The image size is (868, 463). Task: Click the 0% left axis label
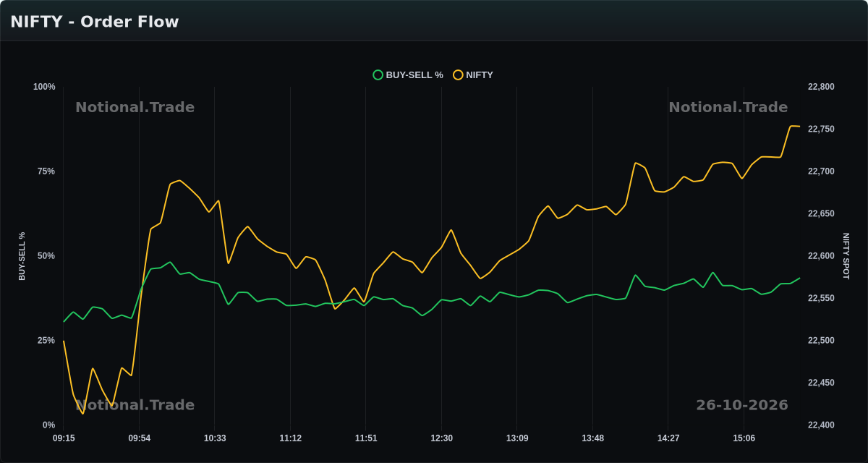(x=48, y=425)
